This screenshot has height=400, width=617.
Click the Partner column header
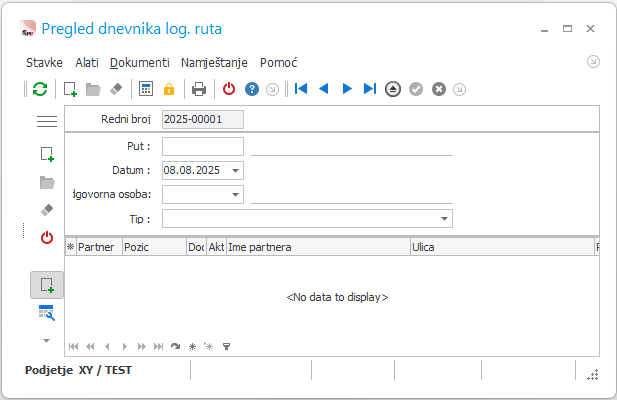click(x=99, y=247)
